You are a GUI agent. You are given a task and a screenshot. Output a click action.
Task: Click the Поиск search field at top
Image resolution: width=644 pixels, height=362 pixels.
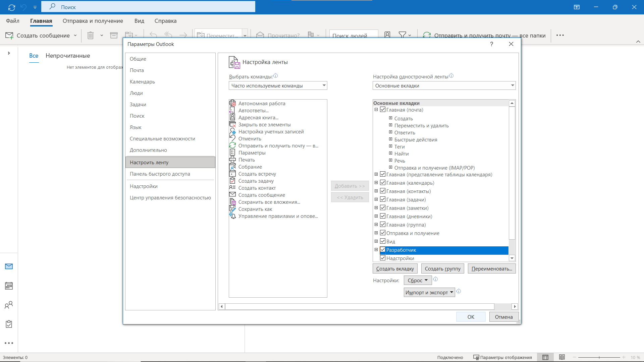point(148,7)
